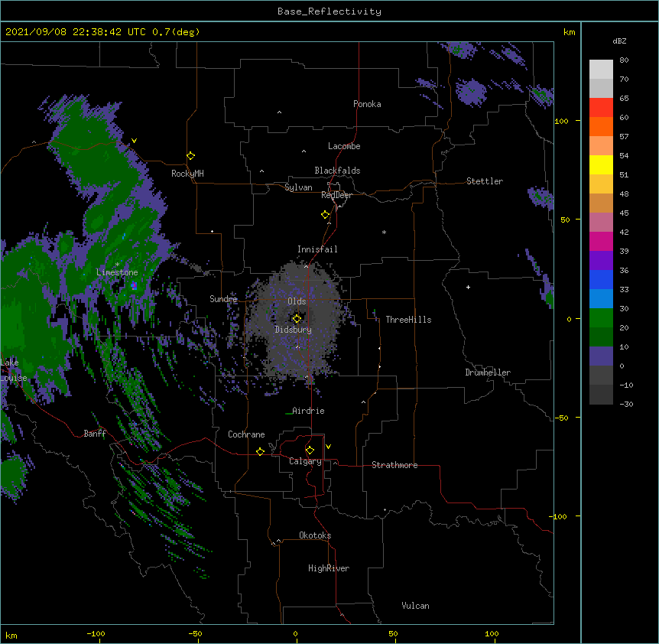This screenshot has height=644, width=659.
Task: Click the yellow marker near RockyMH
Action: click(190, 156)
